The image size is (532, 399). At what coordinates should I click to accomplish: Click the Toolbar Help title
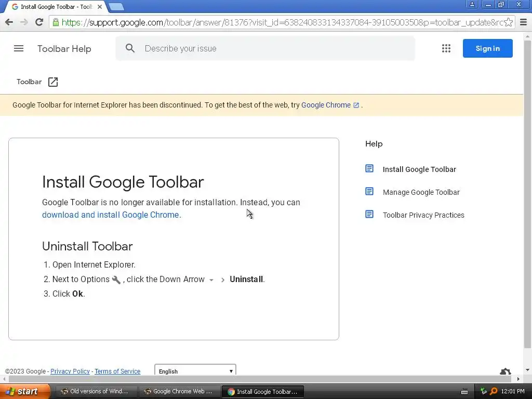coord(64,49)
